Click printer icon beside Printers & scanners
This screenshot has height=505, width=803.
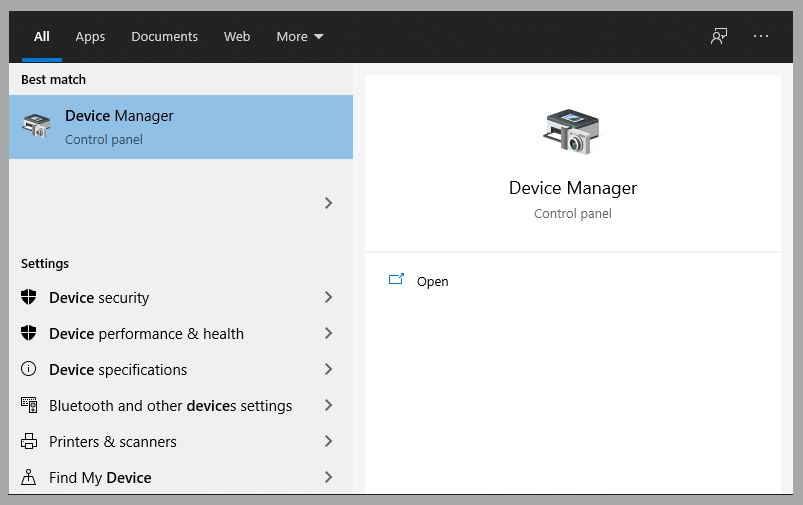click(x=29, y=441)
